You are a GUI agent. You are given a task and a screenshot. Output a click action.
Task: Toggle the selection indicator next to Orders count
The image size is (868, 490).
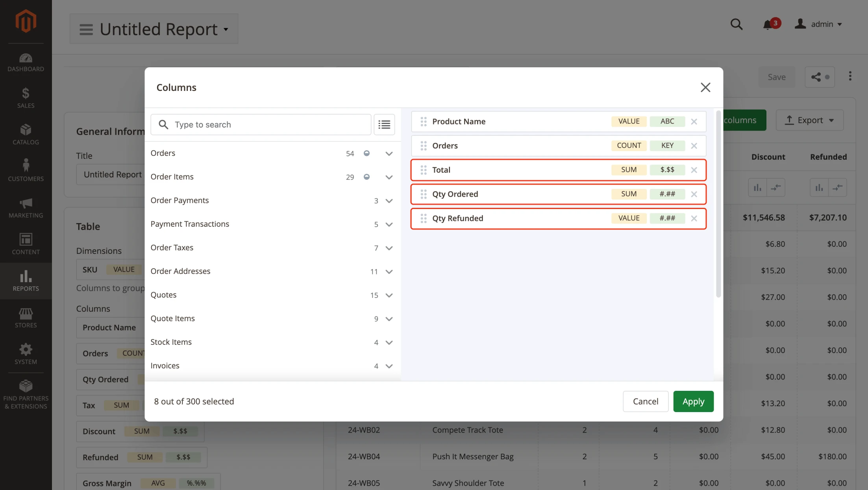coord(366,153)
